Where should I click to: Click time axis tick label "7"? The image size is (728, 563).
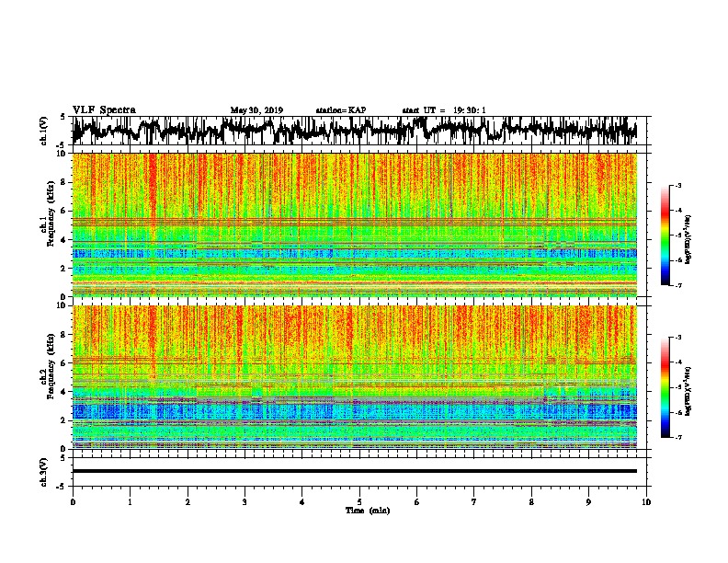click(474, 502)
